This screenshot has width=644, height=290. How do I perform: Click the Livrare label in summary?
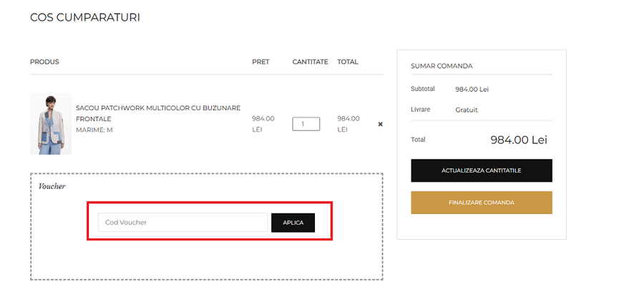coord(420,110)
